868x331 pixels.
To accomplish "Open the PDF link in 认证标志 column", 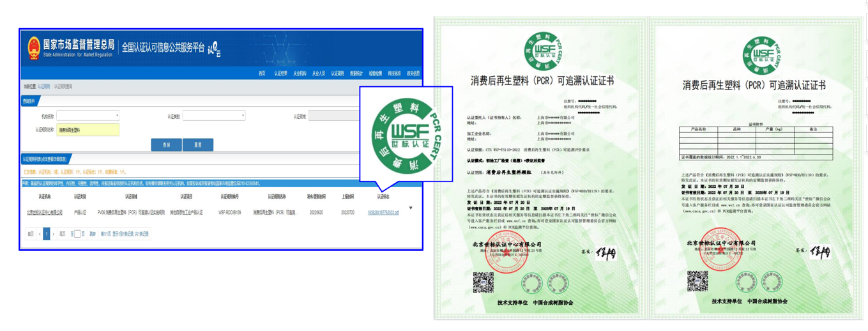I will pyautogui.click(x=383, y=213).
